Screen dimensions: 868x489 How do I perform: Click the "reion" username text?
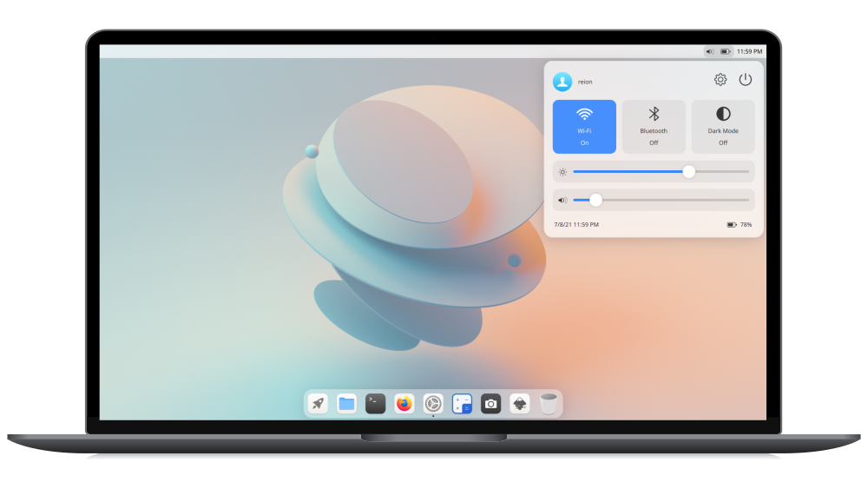(585, 82)
